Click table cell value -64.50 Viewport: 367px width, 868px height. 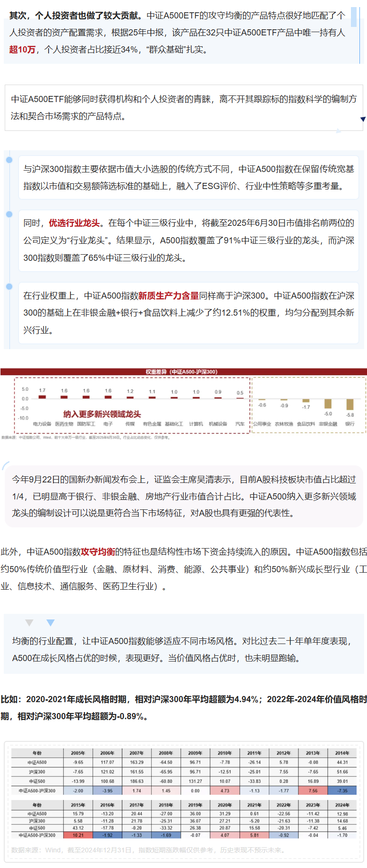point(166,762)
